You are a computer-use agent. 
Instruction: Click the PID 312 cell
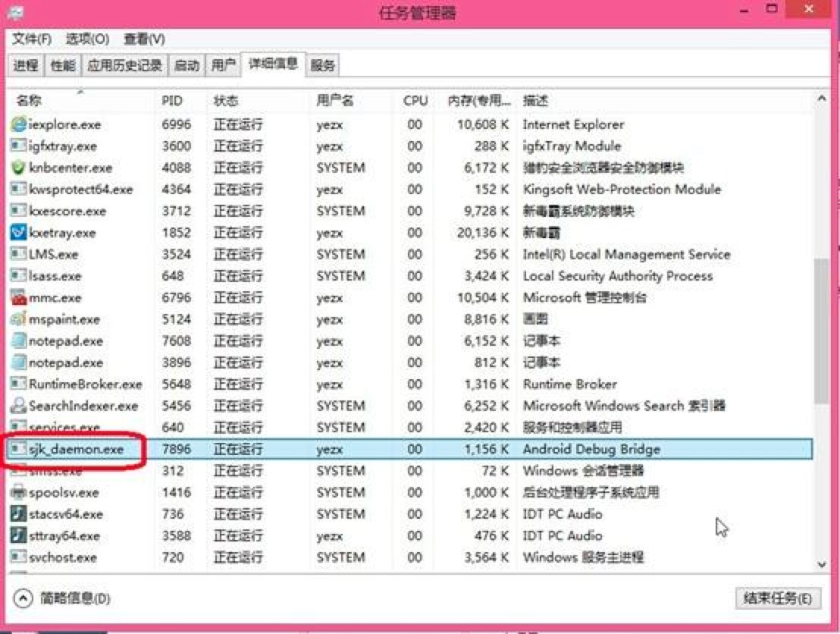coord(173,470)
